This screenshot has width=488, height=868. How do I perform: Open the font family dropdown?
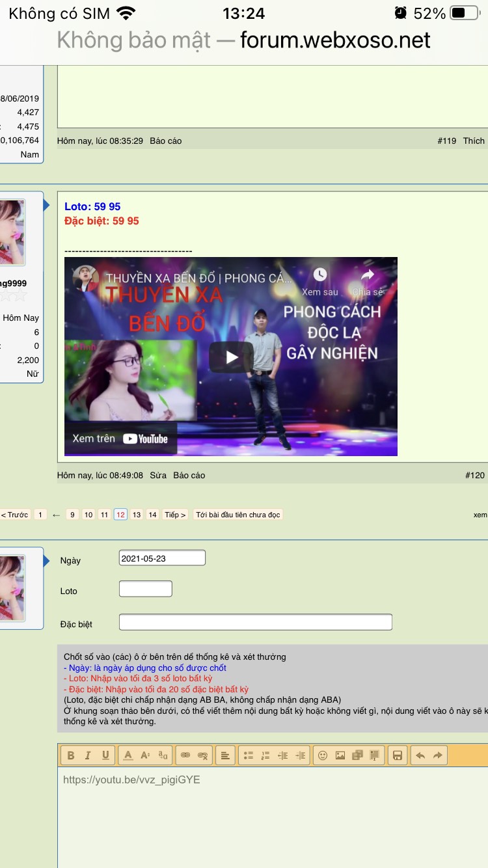coord(163,755)
